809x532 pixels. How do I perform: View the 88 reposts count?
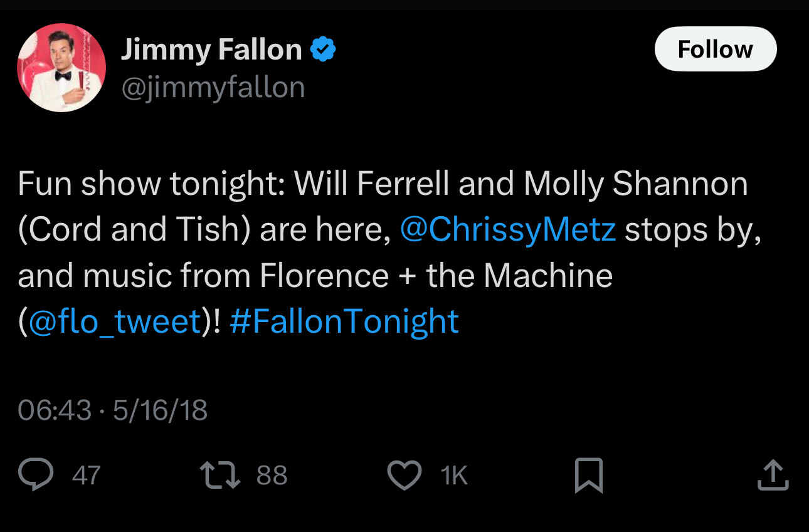click(x=272, y=475)
